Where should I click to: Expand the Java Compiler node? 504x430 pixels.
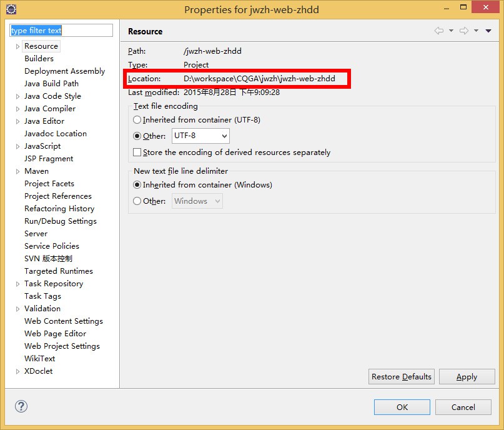17,109
